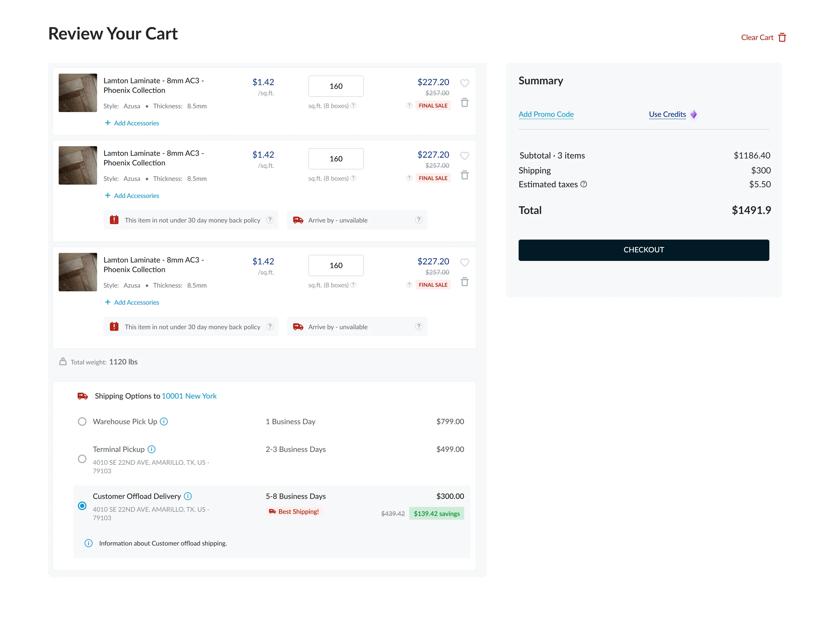Remove the second cart item via trash icon
Viewport: 835px width, 644px height.
464,175
